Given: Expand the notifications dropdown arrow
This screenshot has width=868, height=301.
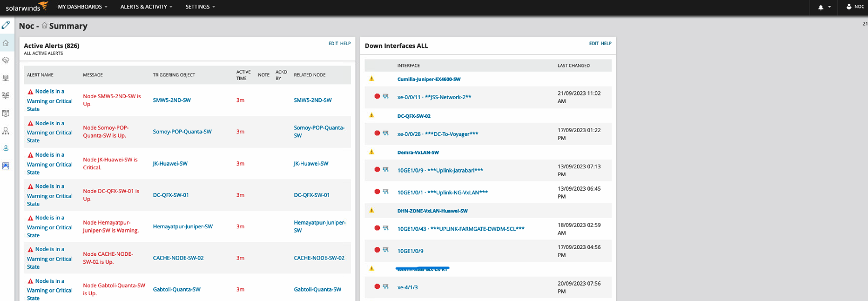Looking at the screenshot, I should click(829, 7).
